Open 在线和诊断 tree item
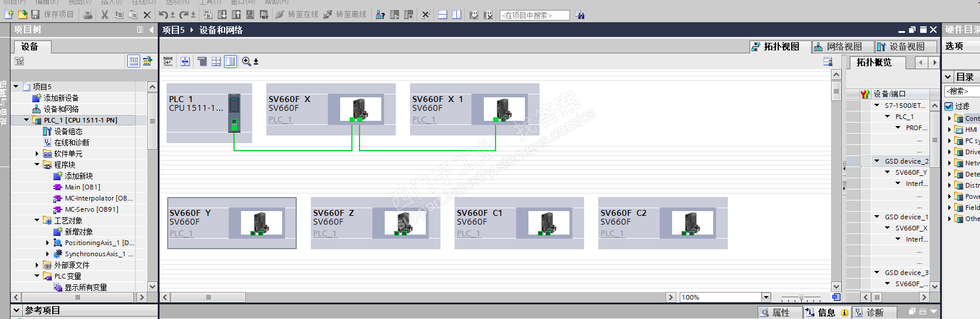This screenshot has height=319, width=980. (72, 142)
